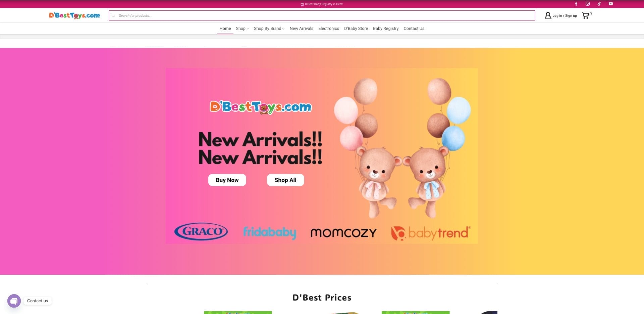Open the YouTube icon in top bar
This screenshot has width=644, height=314.
click(x=611, y=4)
